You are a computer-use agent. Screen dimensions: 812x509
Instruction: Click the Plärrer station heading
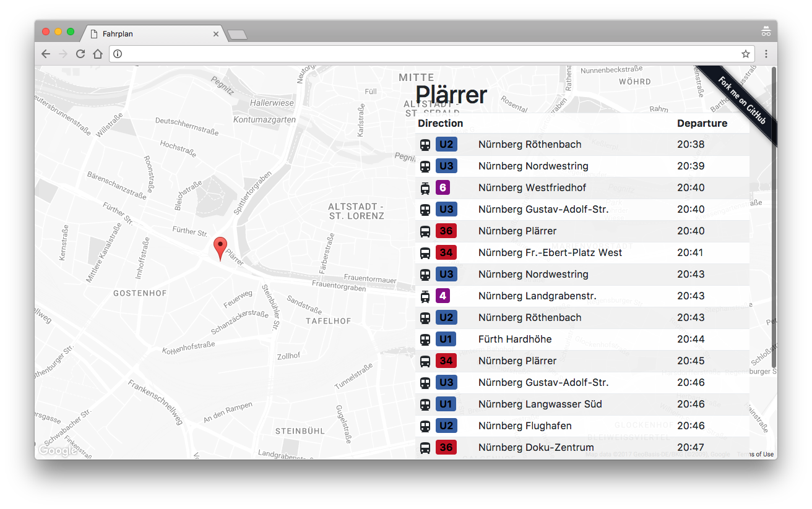click(x=451, y=95)
